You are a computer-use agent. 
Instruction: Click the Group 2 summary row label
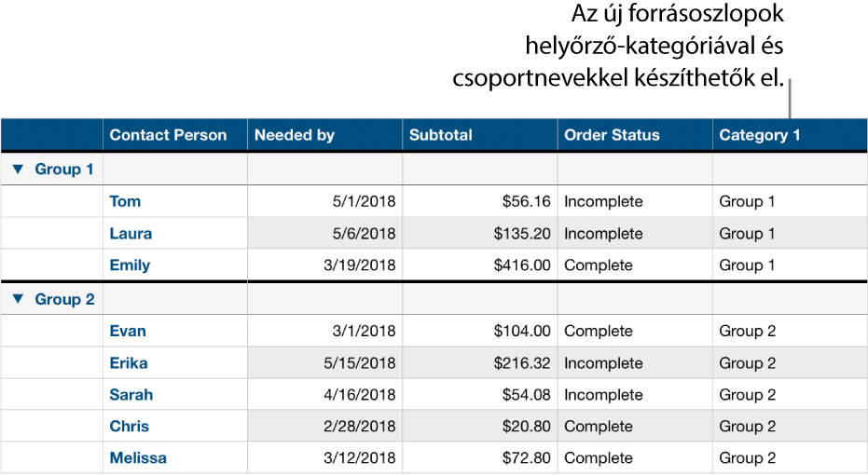click(64, 300)
